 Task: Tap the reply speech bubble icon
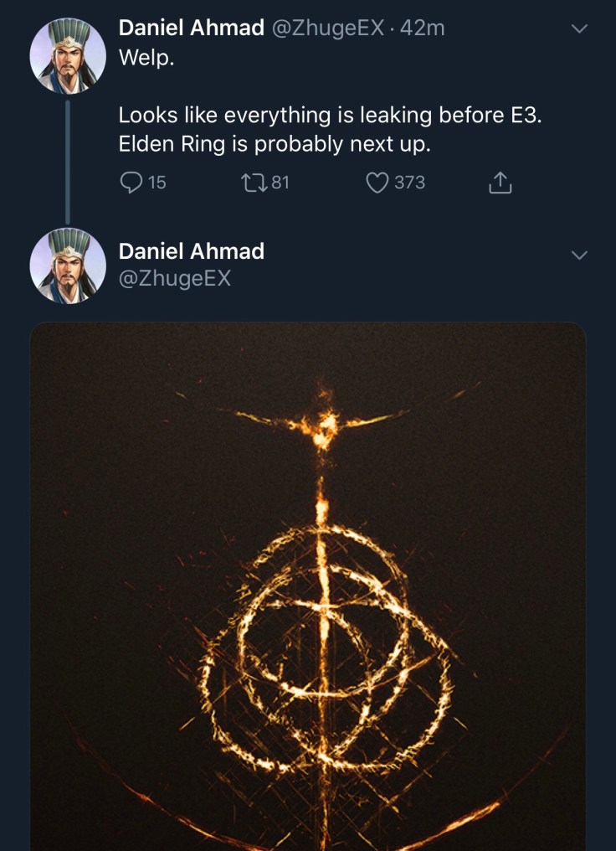click(131, 182)
